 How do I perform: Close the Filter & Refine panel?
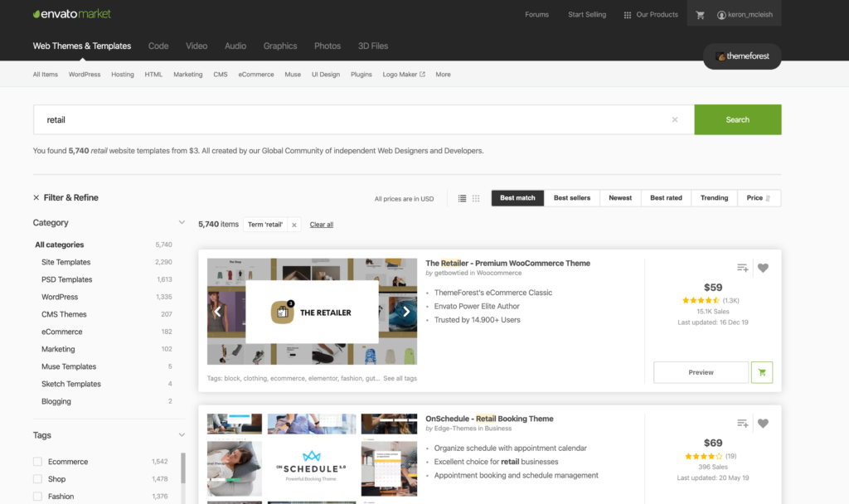[x=36, y=197]
